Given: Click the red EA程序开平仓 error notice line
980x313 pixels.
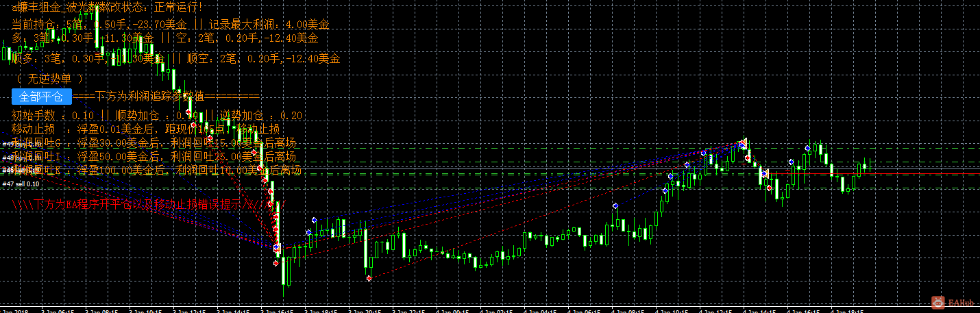Looking at the screenshot, I should click(x=149, y=204).
